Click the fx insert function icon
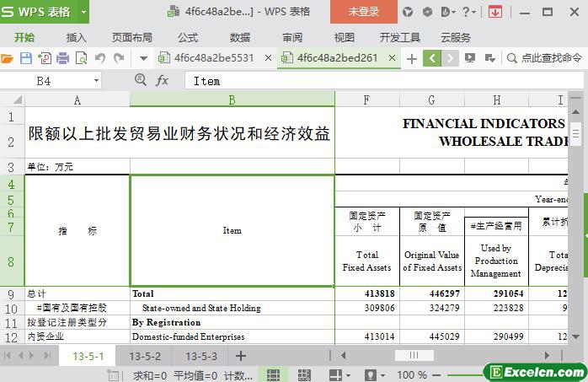Screen dimensions: 588x382 point(162,80)
